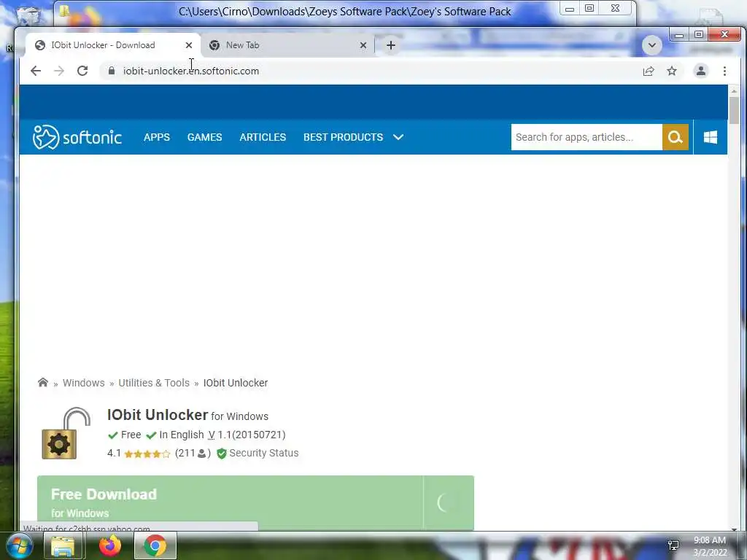
Task: Click the IObit Unlocker padlock app icon
Action: pyautogui.click(x=66, y=433)
